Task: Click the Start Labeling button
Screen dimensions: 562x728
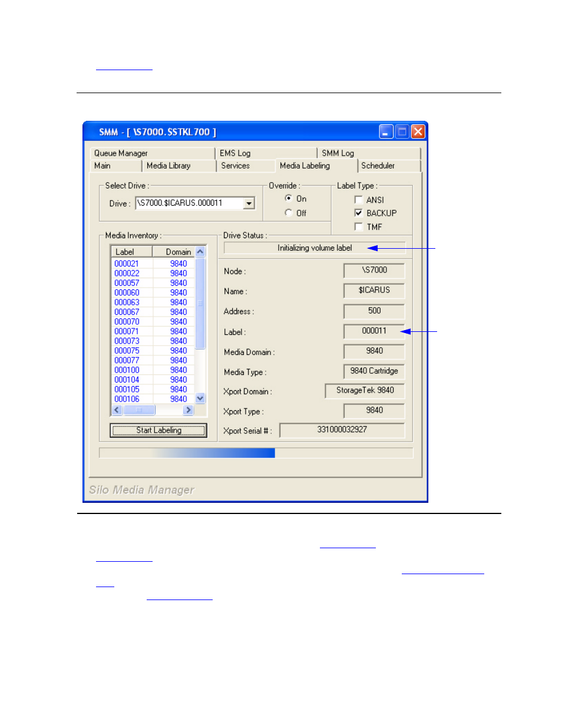Action: [x=158, y=430]
